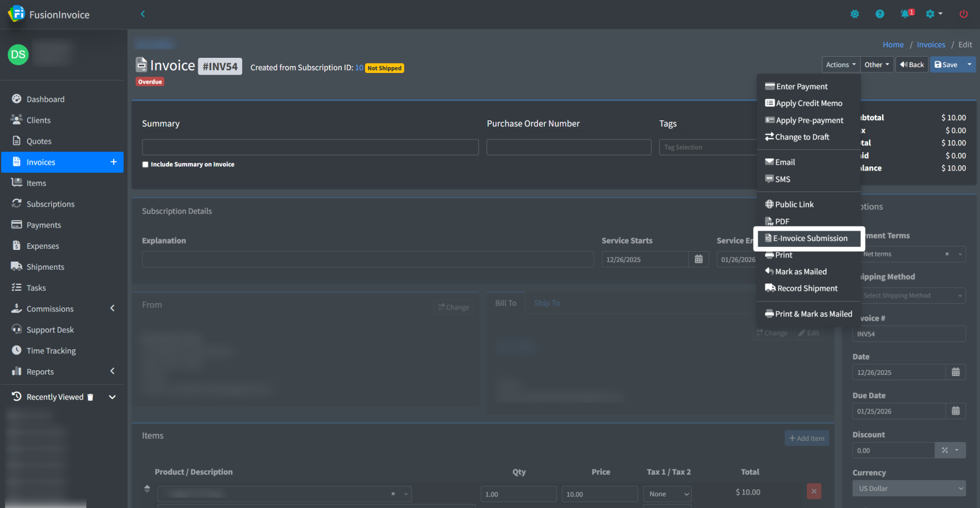Image resolution: width=980 pixels, height=508 pixels.
Task: Expand the Save button dropdown arrow
Action: click(x=969, y=65)
